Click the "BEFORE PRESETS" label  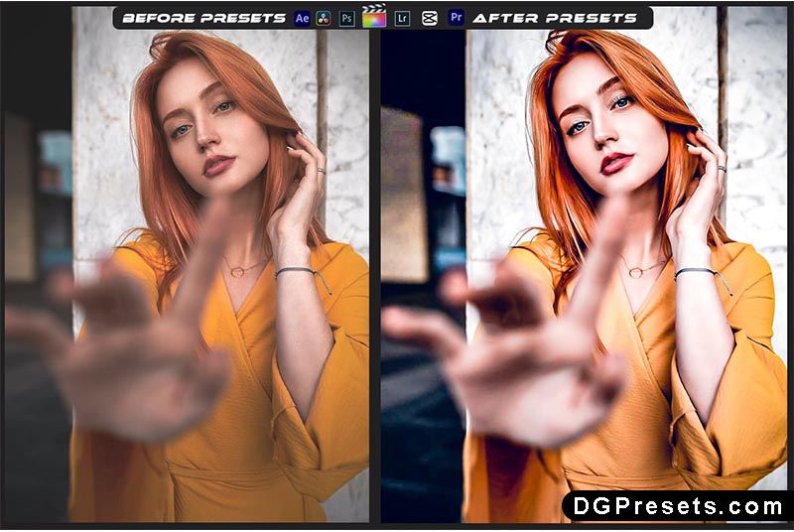click(204, 19)
